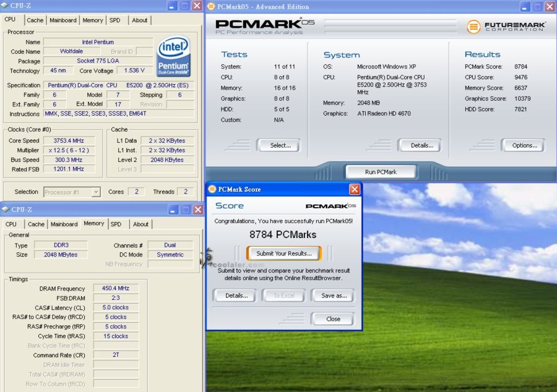This screenshot has height=392, width=557.
Task: Click the Threads count field
Action: (186, 192)
